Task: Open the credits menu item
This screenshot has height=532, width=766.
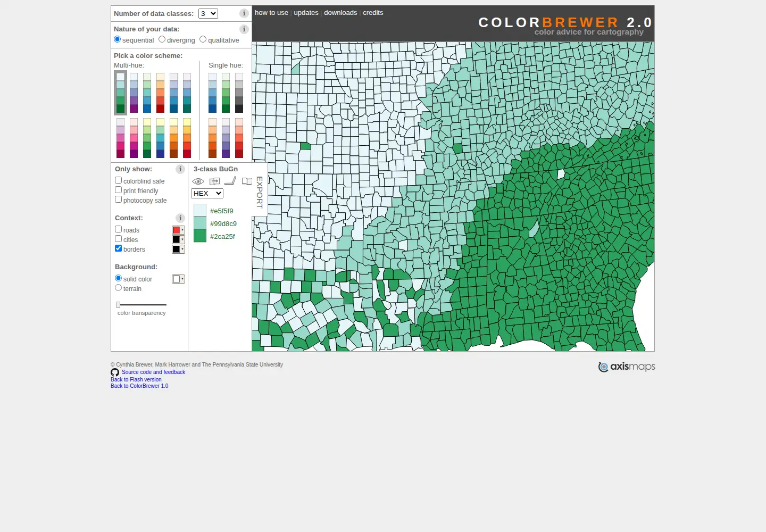Action: click(373, 13)
